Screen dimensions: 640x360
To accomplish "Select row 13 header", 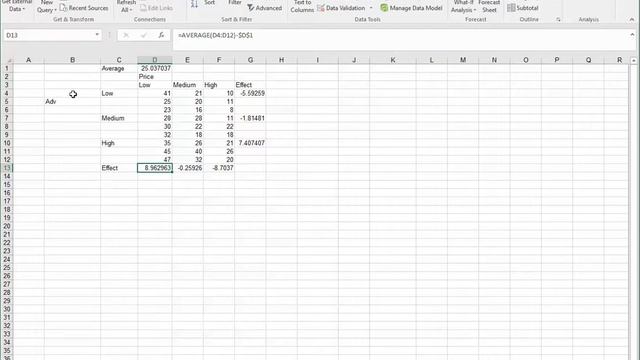I will coord(7,168).
